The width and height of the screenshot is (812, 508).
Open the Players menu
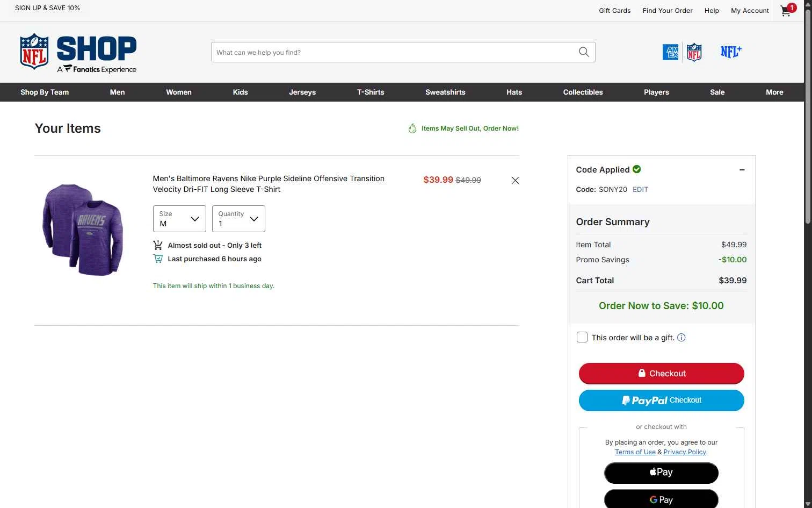657,92
